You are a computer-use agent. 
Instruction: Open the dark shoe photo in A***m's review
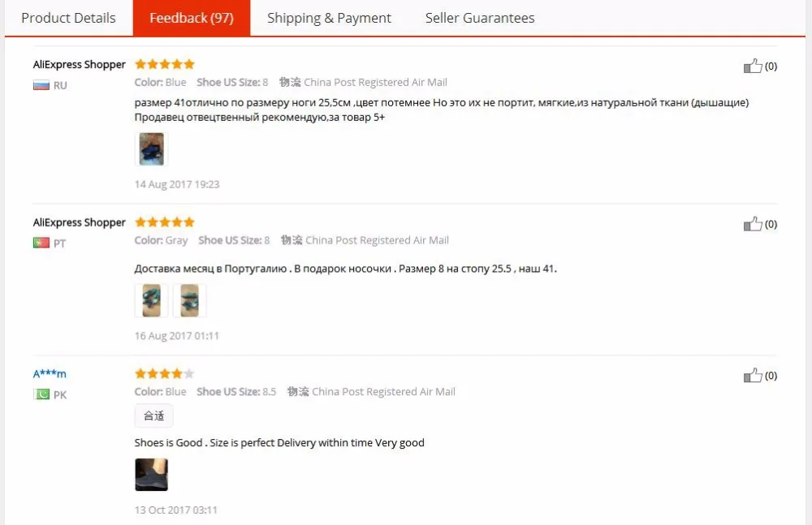(x=151, y=474)
